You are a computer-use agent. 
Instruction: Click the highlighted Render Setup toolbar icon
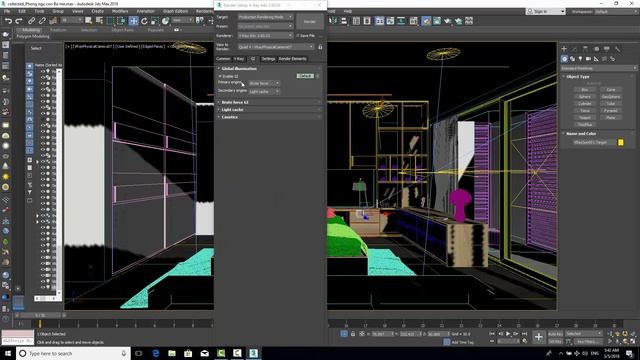(426, 20)
